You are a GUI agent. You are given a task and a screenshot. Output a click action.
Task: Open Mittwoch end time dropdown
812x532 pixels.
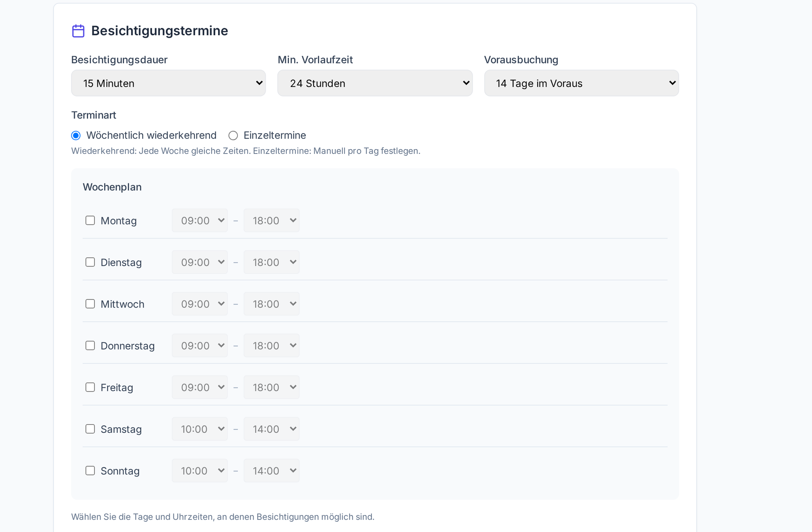272,304
